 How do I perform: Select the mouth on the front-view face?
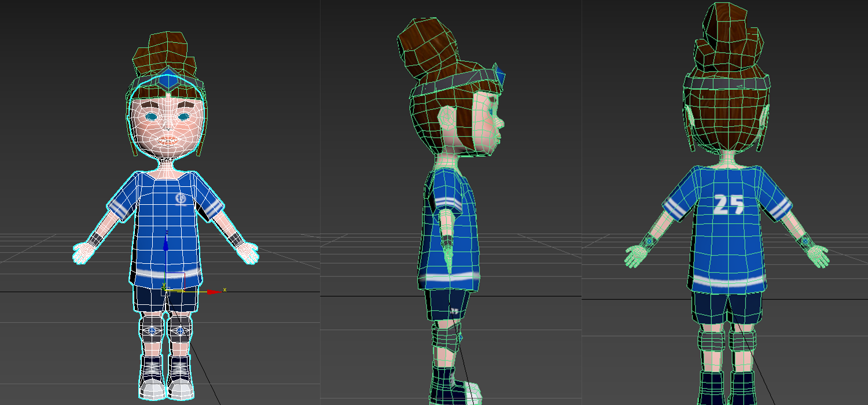(x=167, y=140)
